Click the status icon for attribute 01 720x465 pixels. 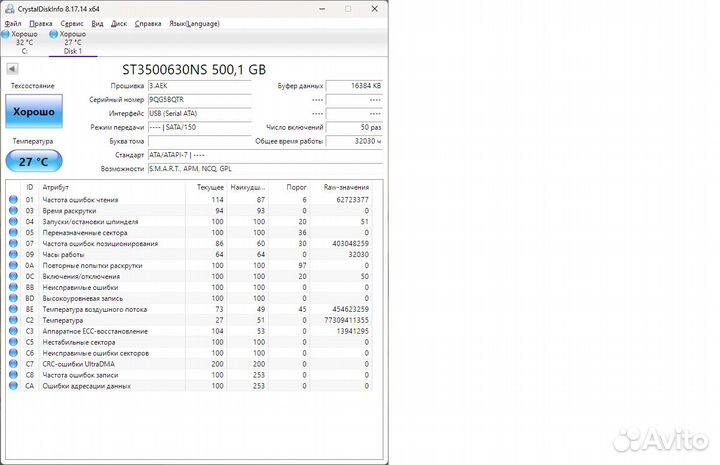point(13,199)
